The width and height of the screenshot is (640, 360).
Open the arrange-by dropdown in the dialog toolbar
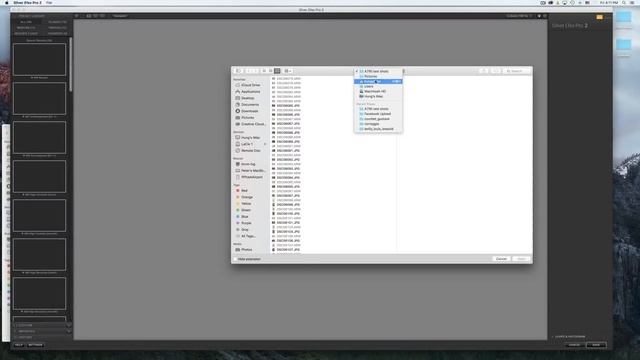(x=288, y=71)
